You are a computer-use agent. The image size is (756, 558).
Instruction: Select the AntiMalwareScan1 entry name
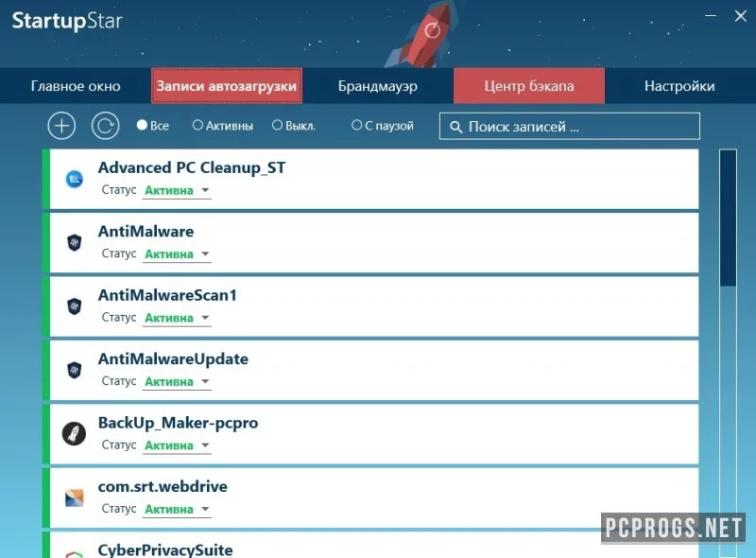tap(167, 295)
